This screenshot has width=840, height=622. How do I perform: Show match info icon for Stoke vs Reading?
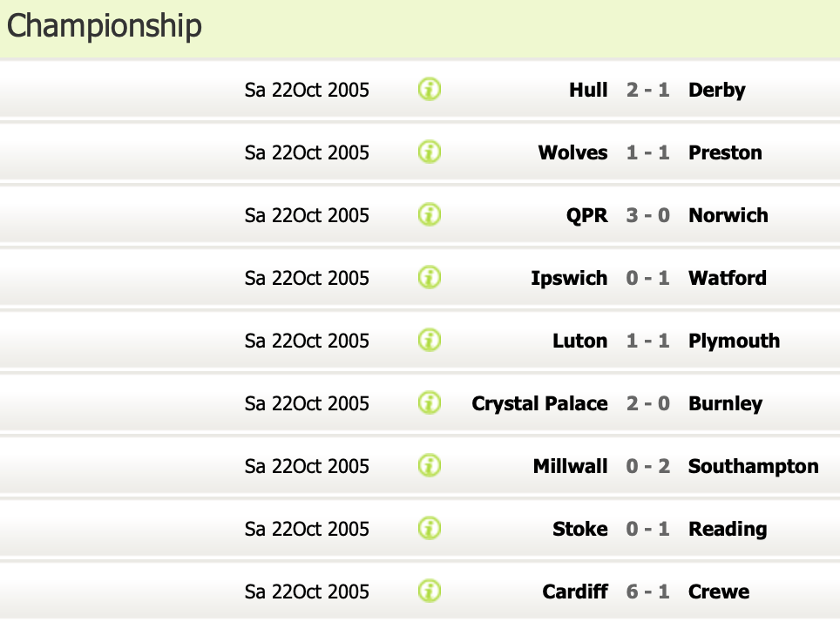click(430, 529)
